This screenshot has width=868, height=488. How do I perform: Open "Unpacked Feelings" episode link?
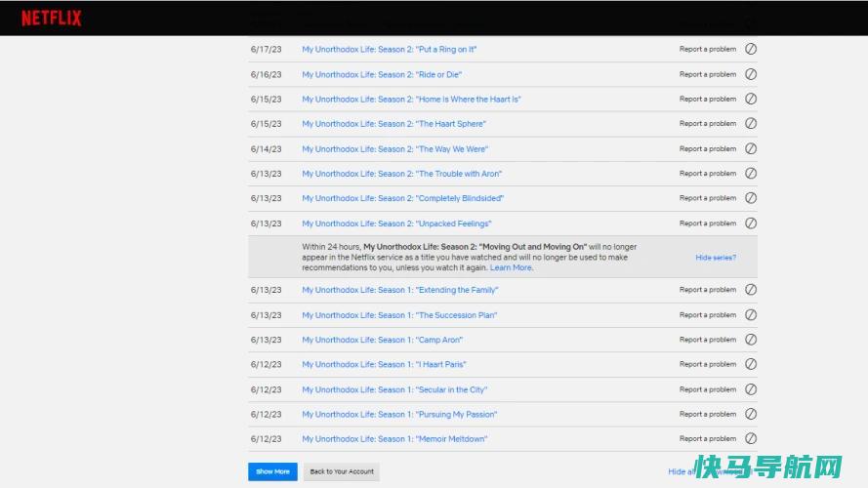tap(397, 224)
